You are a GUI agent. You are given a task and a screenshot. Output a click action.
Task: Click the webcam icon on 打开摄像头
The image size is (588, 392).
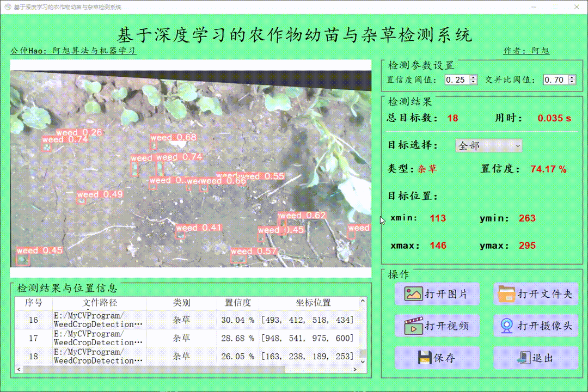(x=507, y=326)
